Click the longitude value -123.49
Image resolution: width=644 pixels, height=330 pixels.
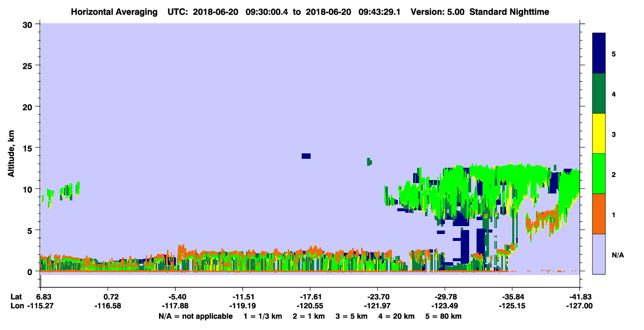(x=444, y=306)
